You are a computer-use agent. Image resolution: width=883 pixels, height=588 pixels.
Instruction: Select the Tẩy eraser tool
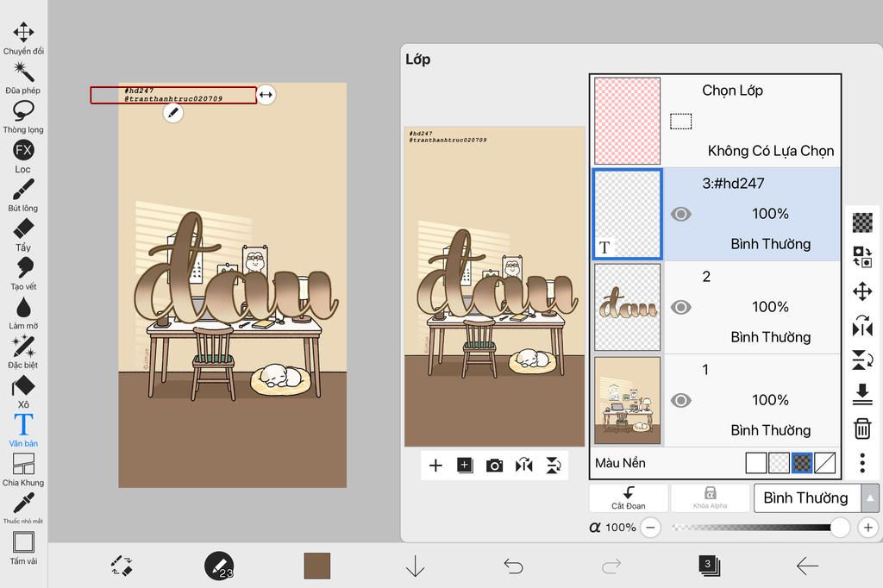pos(23,235)
